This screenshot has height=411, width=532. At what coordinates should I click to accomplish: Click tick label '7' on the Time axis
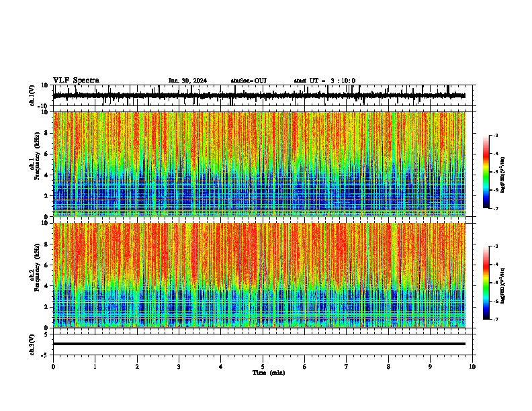pos(347,367)
